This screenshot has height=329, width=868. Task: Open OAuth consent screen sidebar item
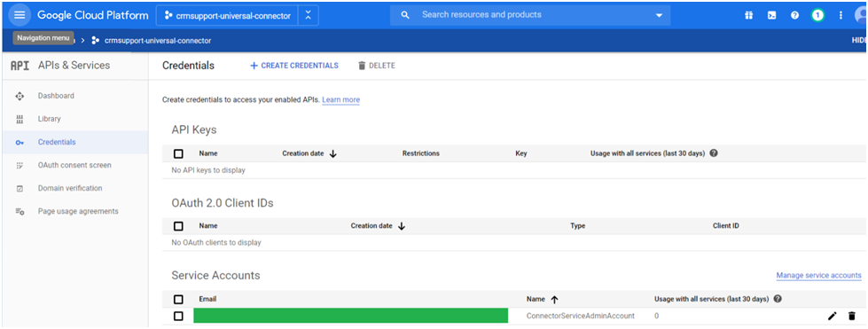[74, 165]
